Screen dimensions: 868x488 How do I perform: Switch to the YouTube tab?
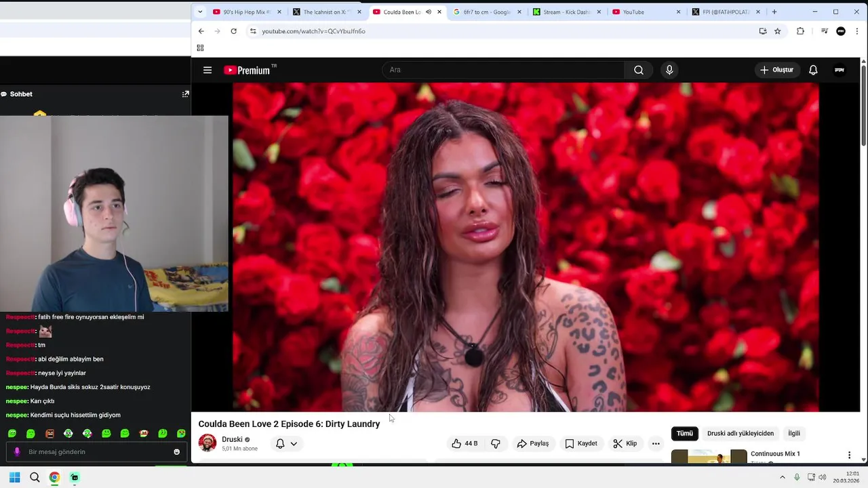pyautogui.click(x=647, y=12)
